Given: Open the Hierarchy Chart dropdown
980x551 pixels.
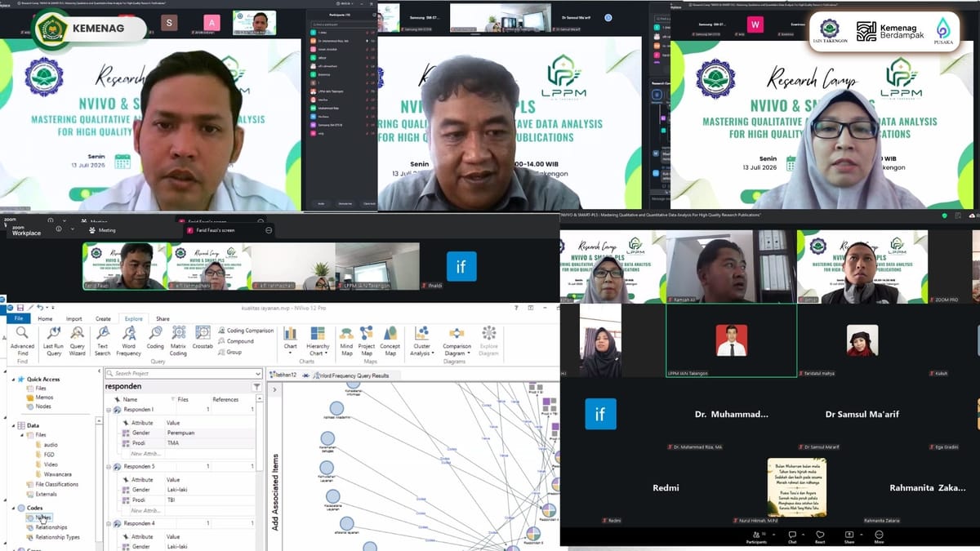Looking at the screenshot, I should (318, 340).
